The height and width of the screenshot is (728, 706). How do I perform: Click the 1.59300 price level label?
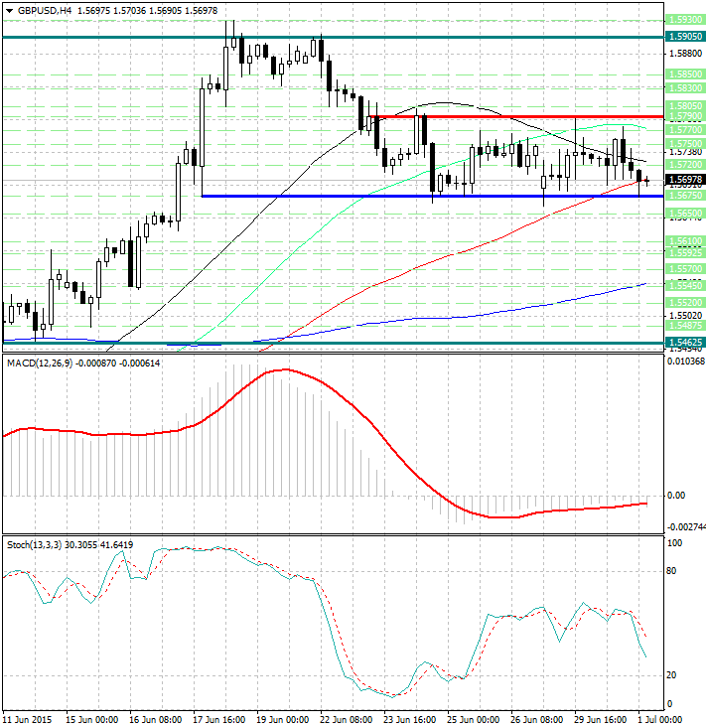(x=685, y=20)
